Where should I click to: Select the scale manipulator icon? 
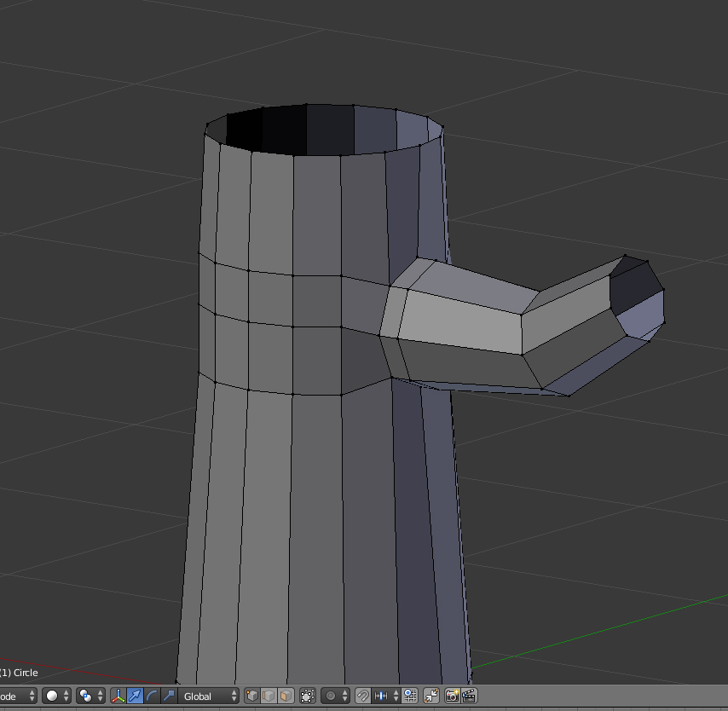pyautogui.click(x=169, y=696)
